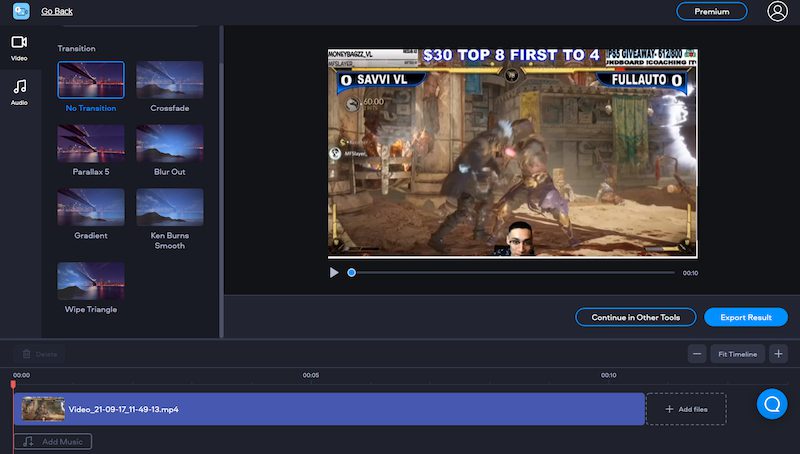This screenshot has width=800, height=454.
Task: Click the 00:10 timeline ruler mark
Action: click(x=609, y=375)
